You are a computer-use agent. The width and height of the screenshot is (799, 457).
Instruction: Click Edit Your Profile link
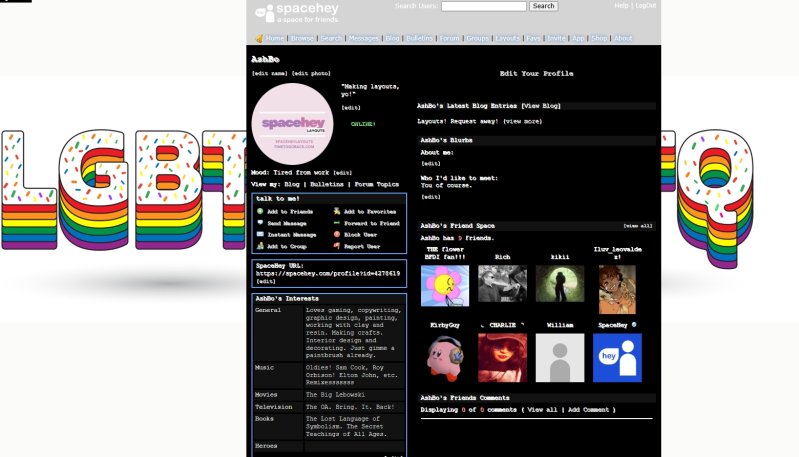[536, 73]
